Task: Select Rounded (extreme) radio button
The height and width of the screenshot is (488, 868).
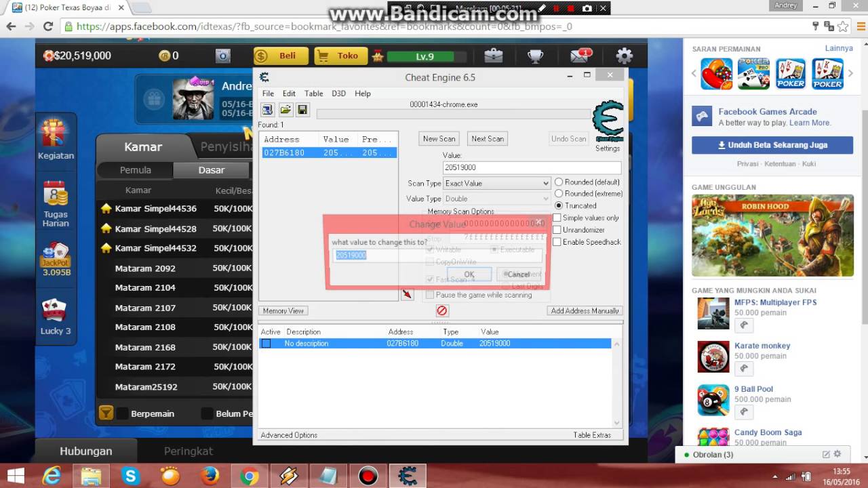Action: pos(559,193)
